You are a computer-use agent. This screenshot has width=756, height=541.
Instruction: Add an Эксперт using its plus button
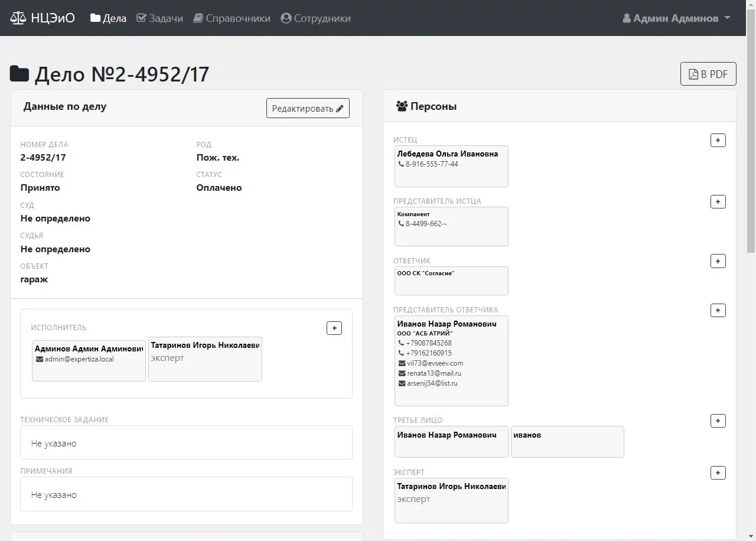coord(718,472)
